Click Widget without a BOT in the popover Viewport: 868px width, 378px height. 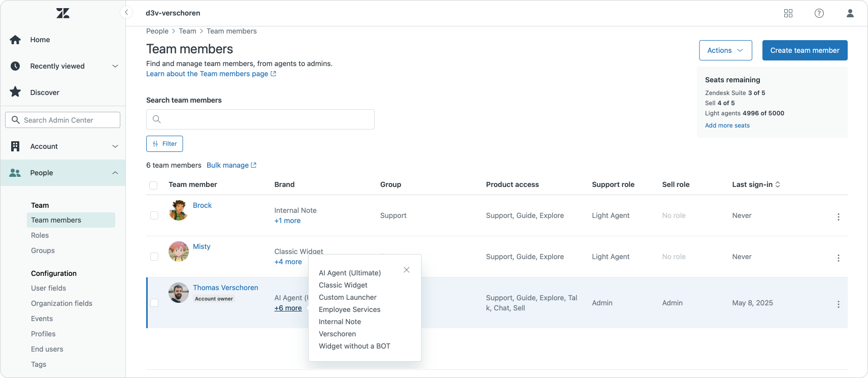[355, 346]
